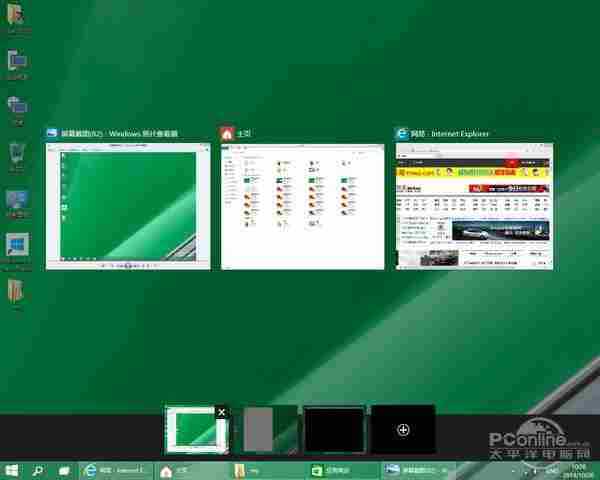The image size is (600, 480).
Task: Switch to the first desktop thumbnail
Action: coord(196,430)
